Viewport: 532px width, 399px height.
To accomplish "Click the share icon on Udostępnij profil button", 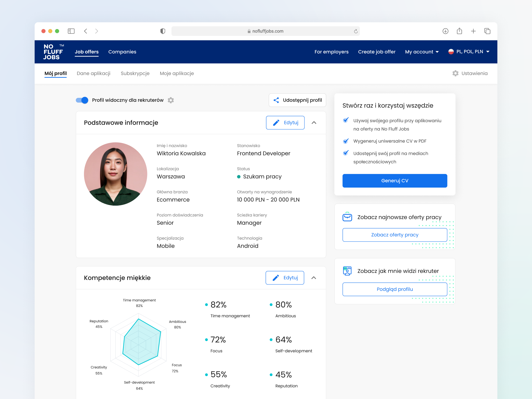I will [276, 100].
